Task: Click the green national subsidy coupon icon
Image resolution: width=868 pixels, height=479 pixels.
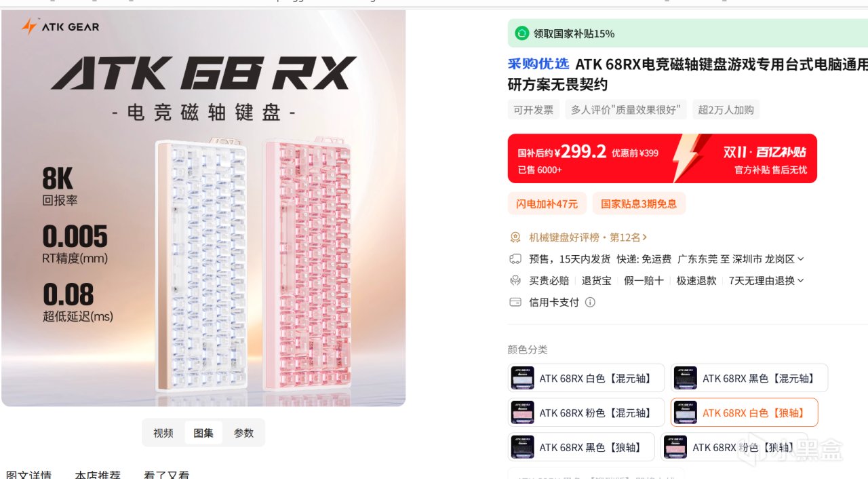Action: click(521, 33)
